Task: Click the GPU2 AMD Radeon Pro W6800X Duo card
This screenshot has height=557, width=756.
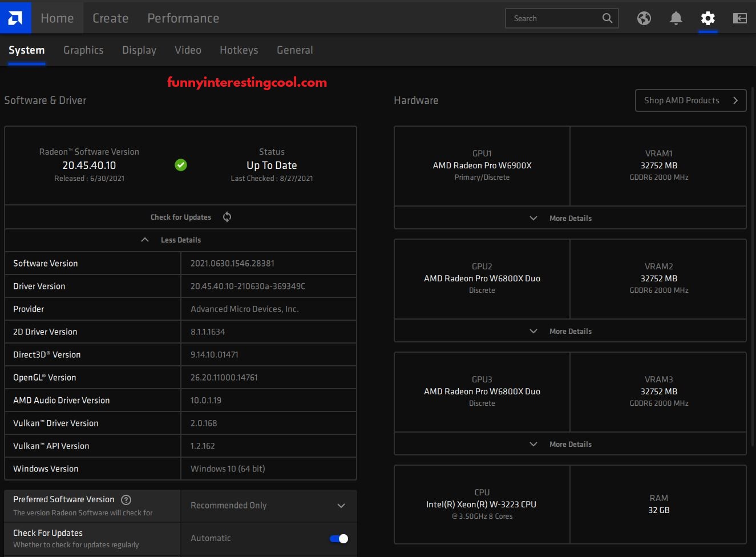Action: point(482,278)
